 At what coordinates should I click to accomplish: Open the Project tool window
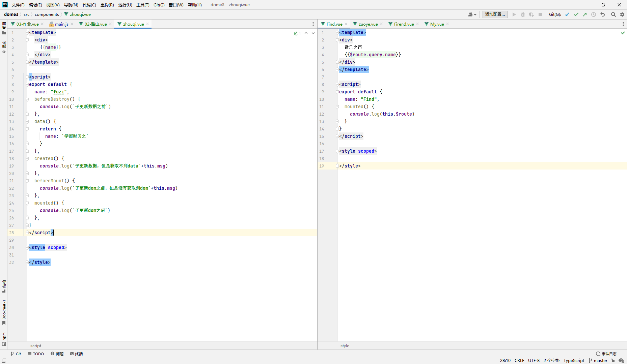(x=4, y=28)
